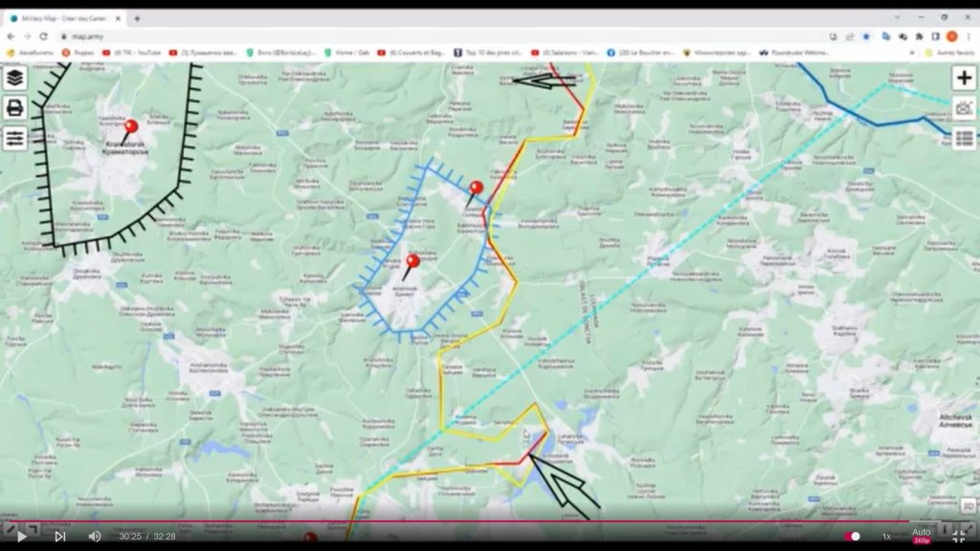Bookmark this page with star icon
Screen dimensions: 980x551
tap(866, 36)
